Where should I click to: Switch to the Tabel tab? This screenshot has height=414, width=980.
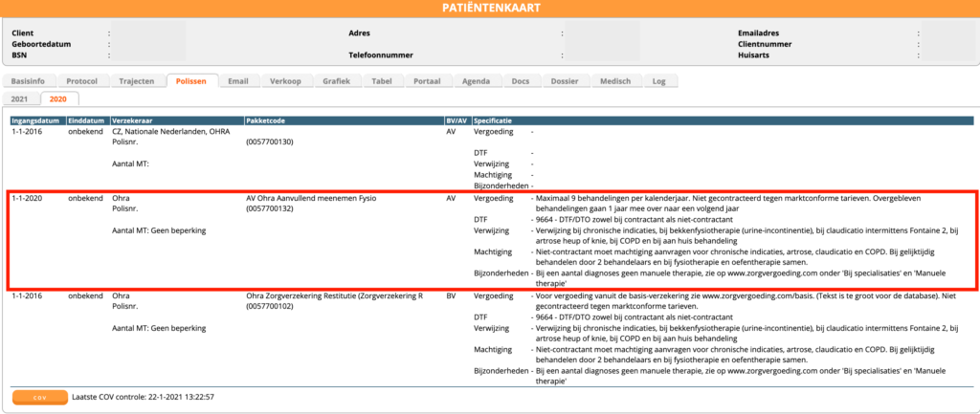[382, 81]
